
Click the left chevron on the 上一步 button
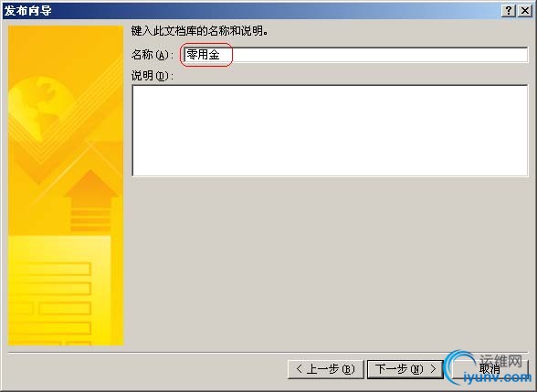coord(299,369)
